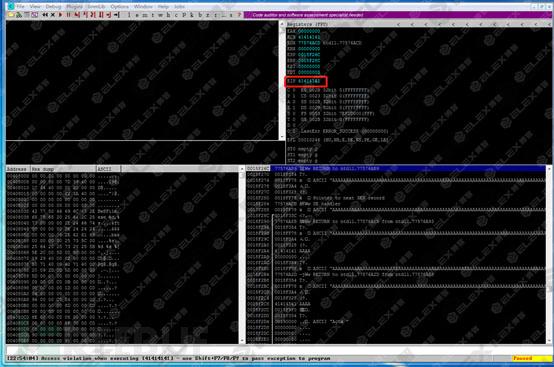554x367 pixels.
Task: Open the CPU window with the c button
Action: coord(176,15)
